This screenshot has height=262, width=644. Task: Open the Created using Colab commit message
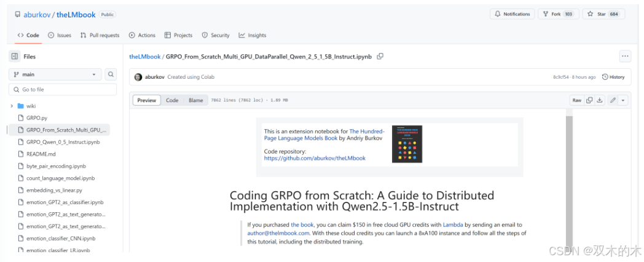coord(191,77)
